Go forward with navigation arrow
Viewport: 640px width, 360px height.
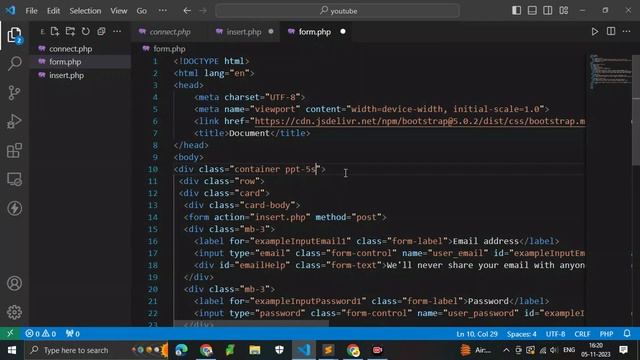coord(203,11)
